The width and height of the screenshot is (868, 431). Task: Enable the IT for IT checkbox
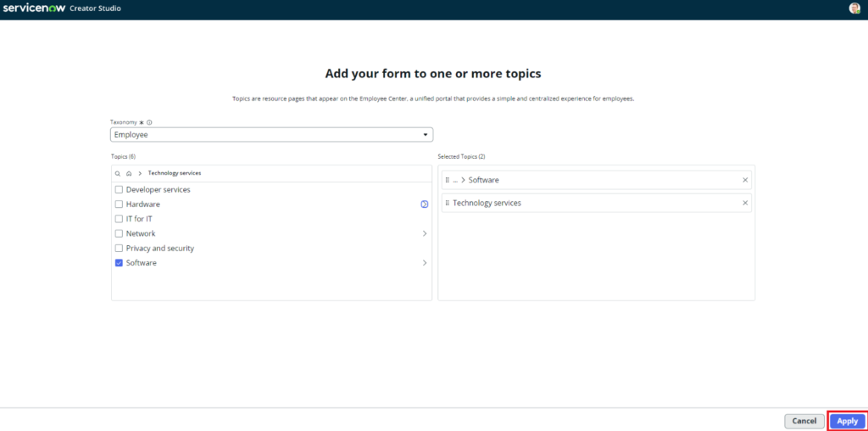pos(120,219)
